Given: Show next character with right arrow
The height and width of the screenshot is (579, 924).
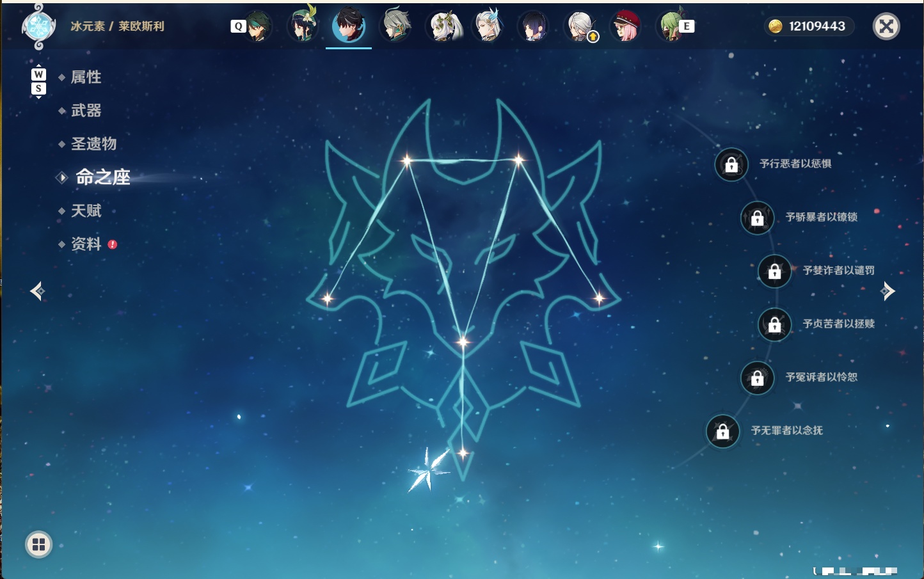Looking at the screenshot, I should (x=888, y=291).
